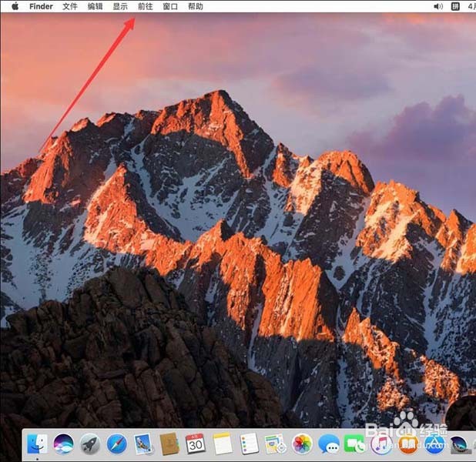Open the Apple menu
Screen dimensions: 476x462
coord(15,6)
